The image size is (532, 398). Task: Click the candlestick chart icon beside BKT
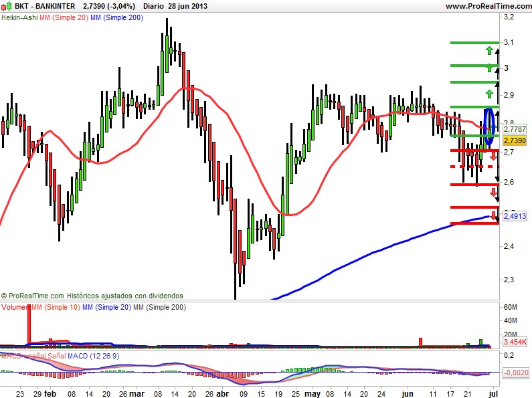(7, 6)
